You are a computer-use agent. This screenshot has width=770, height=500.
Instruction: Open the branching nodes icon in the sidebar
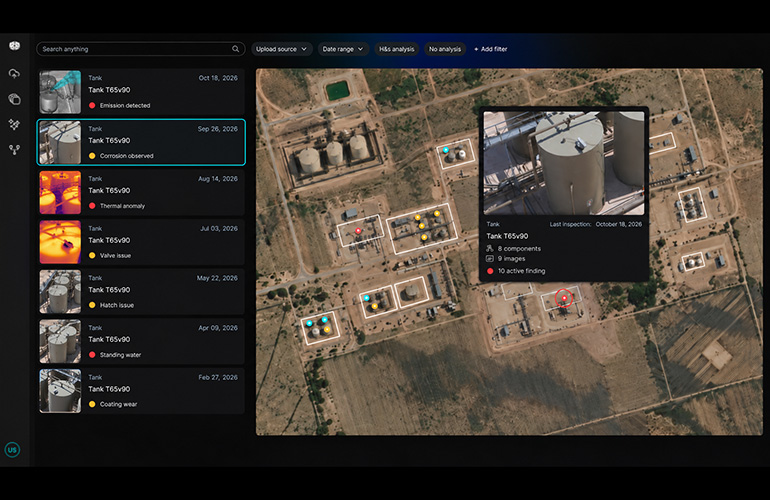15,149
